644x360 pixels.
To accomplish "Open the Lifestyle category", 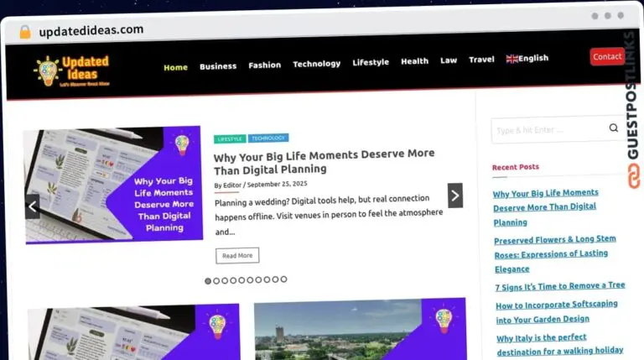I will pos(371,62).
